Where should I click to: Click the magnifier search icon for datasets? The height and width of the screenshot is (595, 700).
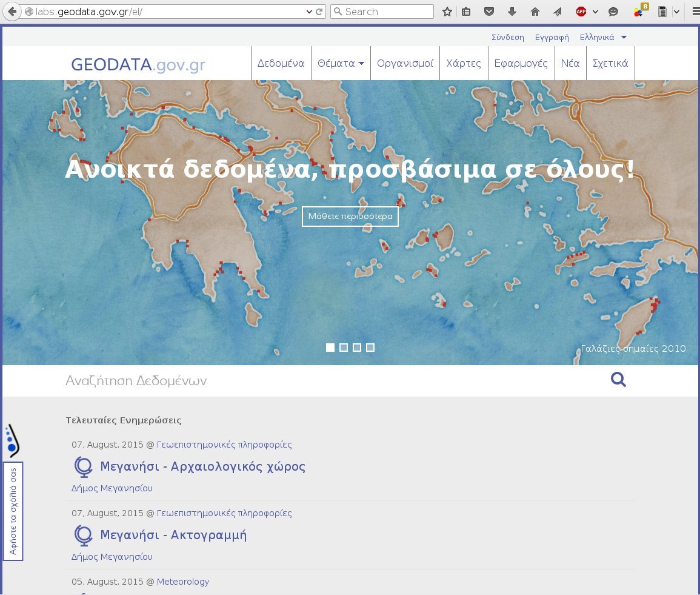(618, 380)
